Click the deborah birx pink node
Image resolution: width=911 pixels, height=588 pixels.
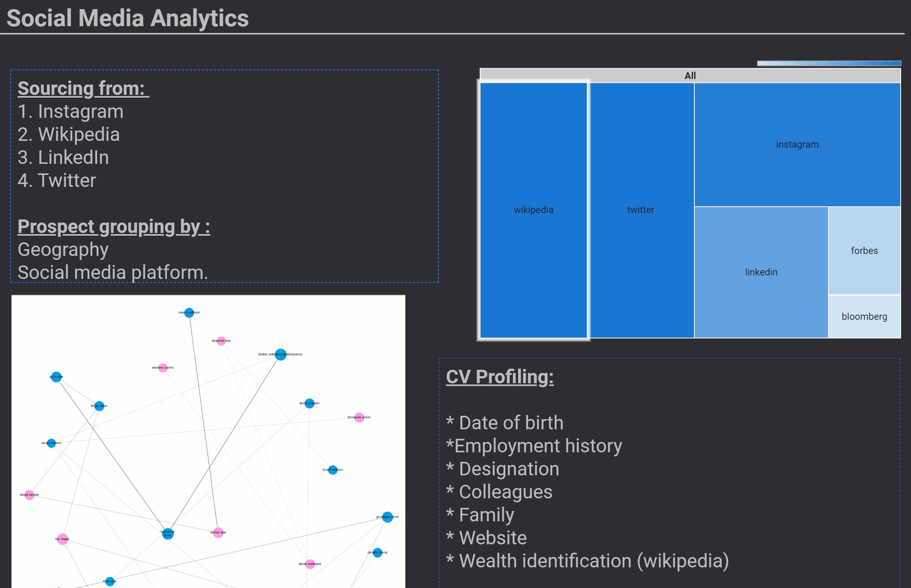point(221,341)
